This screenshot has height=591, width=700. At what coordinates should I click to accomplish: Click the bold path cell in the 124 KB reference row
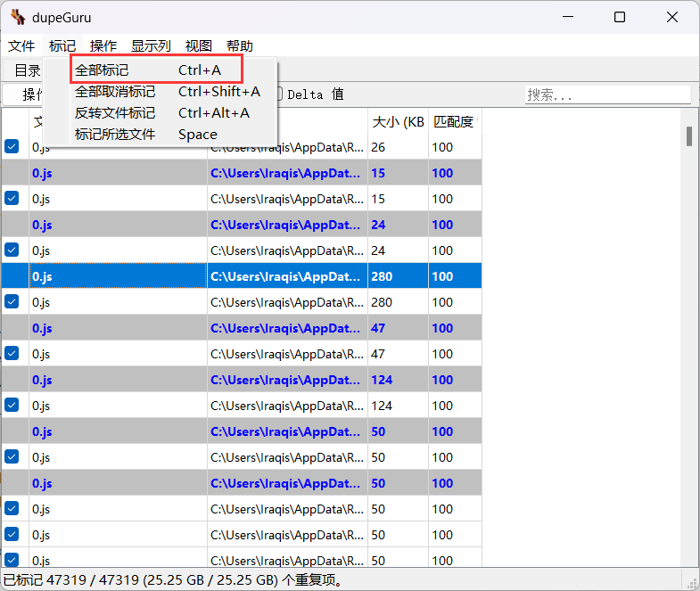point(287,380)
